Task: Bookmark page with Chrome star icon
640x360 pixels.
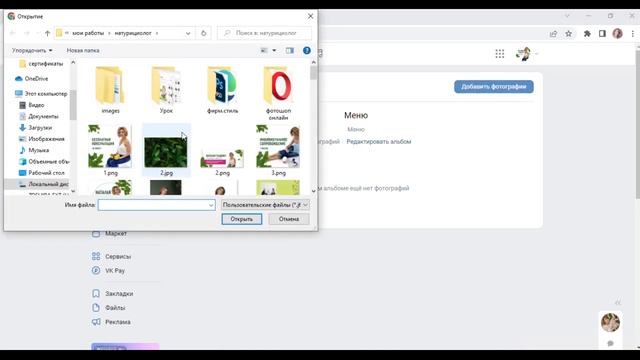Action: click(569, 33)
